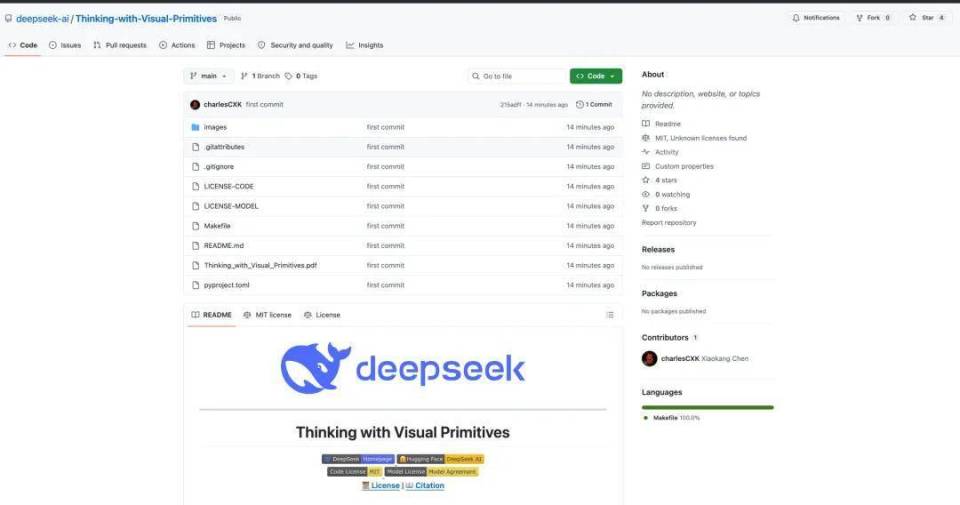
Task: Focus the Go to file search field
Action: (x=517, y=76)
